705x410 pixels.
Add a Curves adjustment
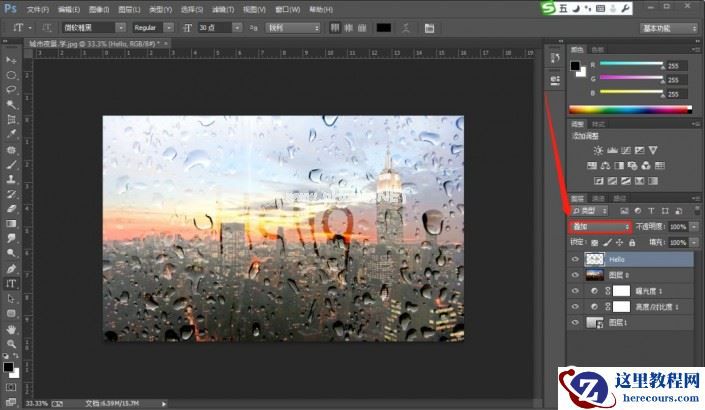(625, 150)
